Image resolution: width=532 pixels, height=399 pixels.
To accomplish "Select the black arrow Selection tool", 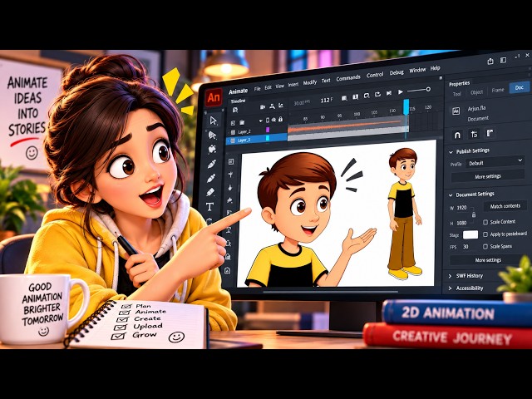I will click(x=213, y=121).
